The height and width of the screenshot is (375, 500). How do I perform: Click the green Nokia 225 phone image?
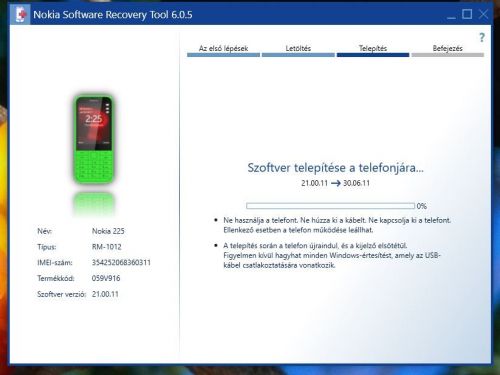coord(94,139)
